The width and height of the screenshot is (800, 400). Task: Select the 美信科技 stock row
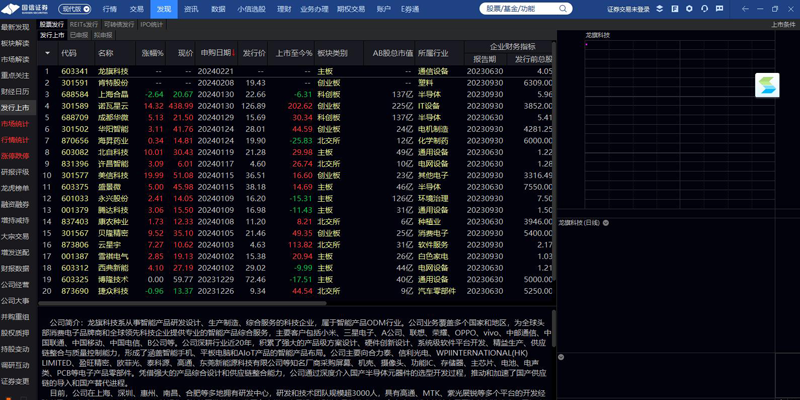tap(297, 176)
